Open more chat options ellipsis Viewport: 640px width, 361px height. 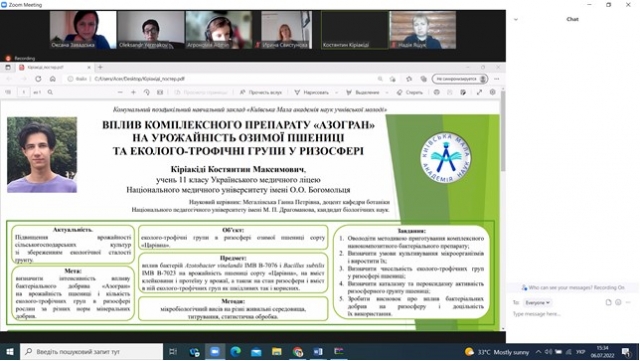[628, 303]
